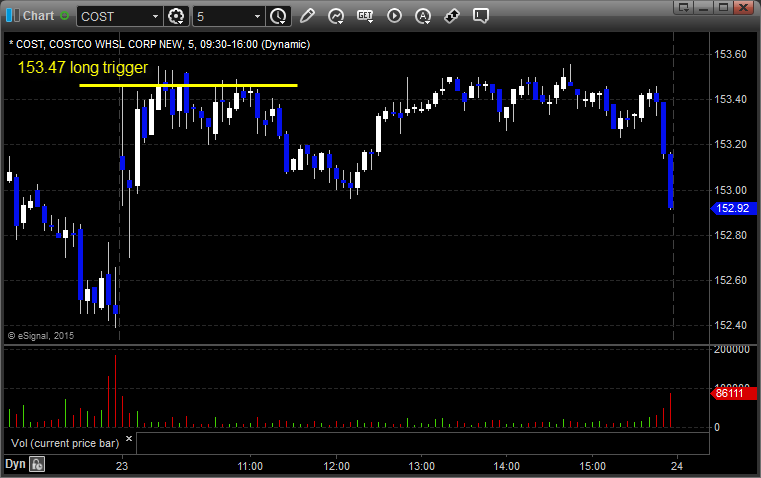
Task: Click the green circle status indicator
Action: coord(64,16)
